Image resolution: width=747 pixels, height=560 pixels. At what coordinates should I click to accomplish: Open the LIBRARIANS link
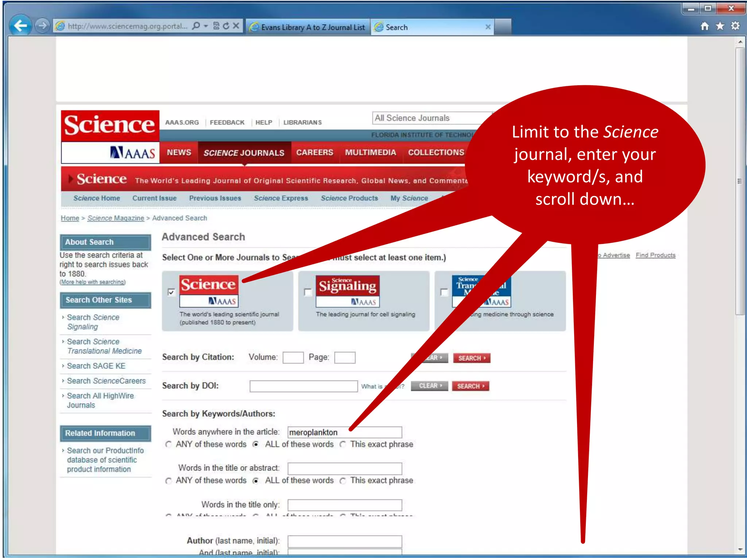point(302,122)
